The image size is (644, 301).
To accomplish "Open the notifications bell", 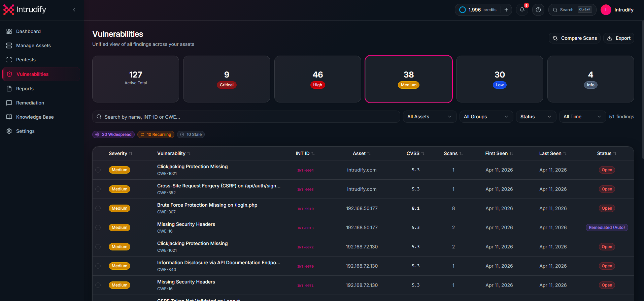I will tap(522, 10).
